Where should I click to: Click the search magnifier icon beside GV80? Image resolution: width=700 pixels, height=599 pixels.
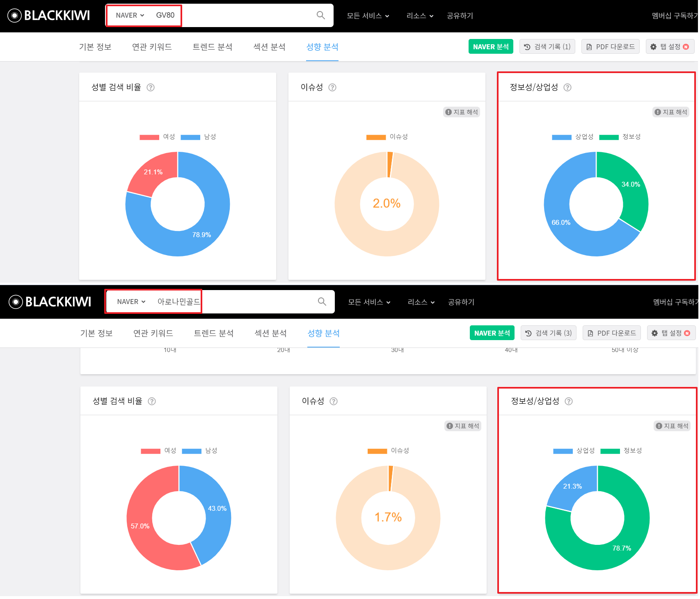tap(321, 15)
